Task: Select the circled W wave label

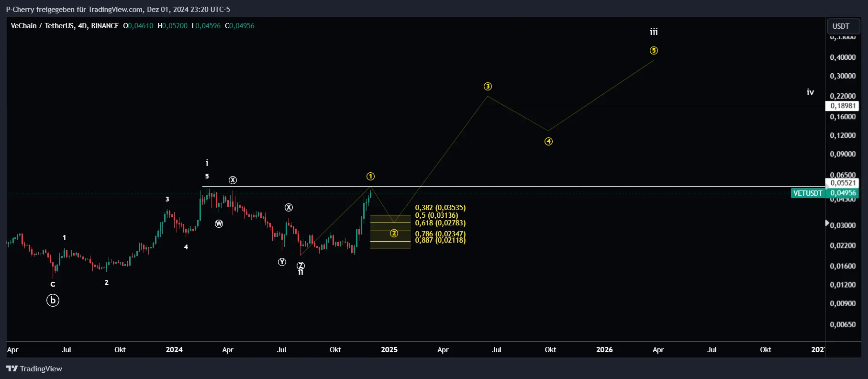Action: 219,224
